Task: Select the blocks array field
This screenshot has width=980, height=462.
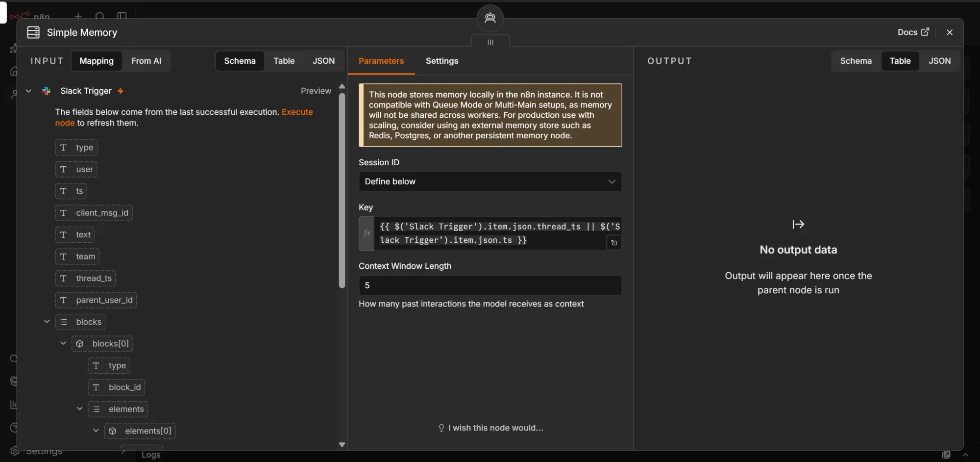Action: coord(80,322)
